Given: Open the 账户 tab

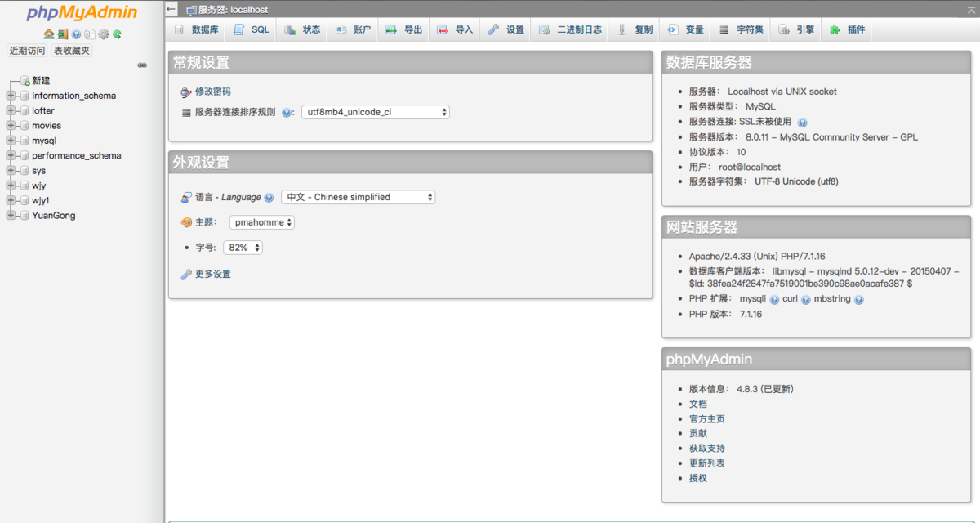Looking at the screenshot, I should tap(354, 29).
